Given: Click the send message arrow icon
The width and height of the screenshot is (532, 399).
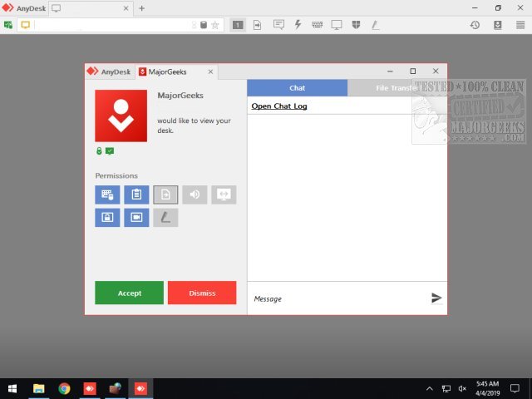Looking at the screenshot, I should pyautogui.click(x=436, y=298).
